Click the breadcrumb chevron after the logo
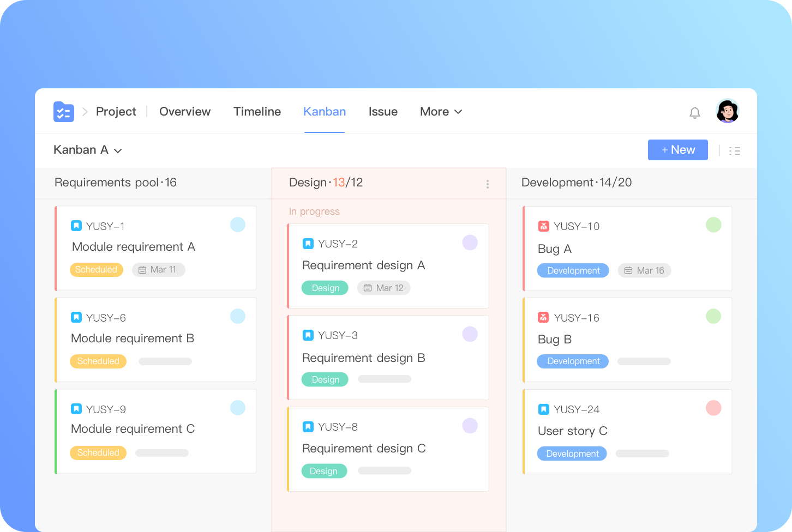The image size is (792, 532). point(85,111)
